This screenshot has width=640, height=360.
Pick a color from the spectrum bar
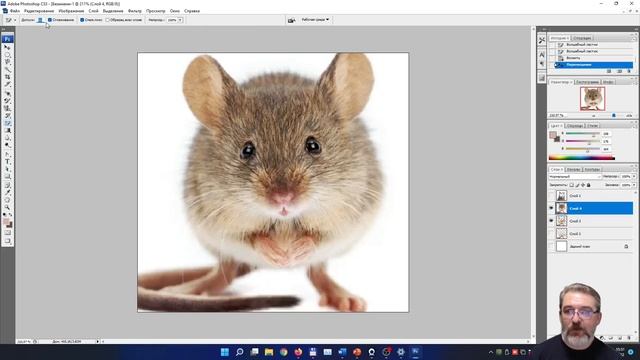click(582, 158)
